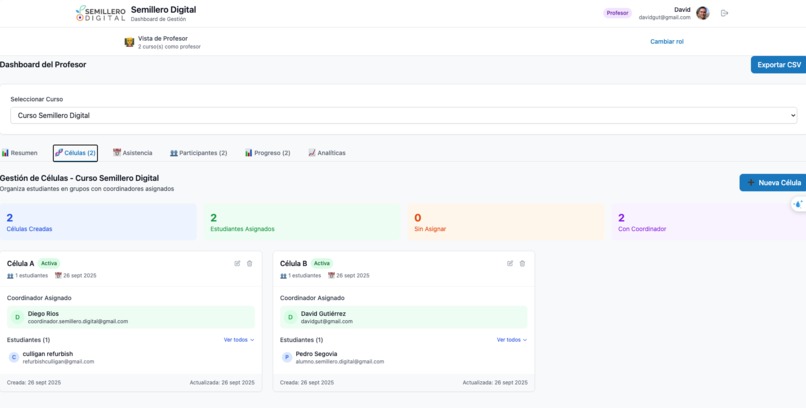Image resolution: width=806 pixels, height=408 pixels.
Task: Expand Ver todos in Célula B
Action: click(x=512, y=340)
